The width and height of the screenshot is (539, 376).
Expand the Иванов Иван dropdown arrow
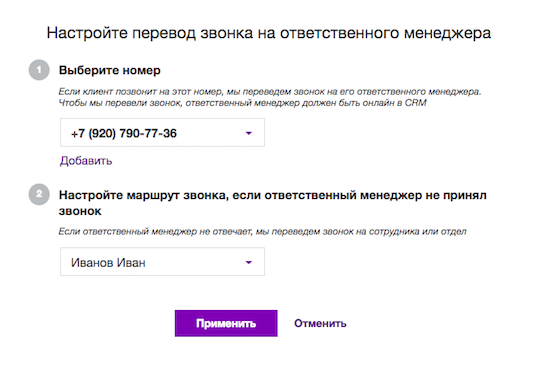(249, 262)
